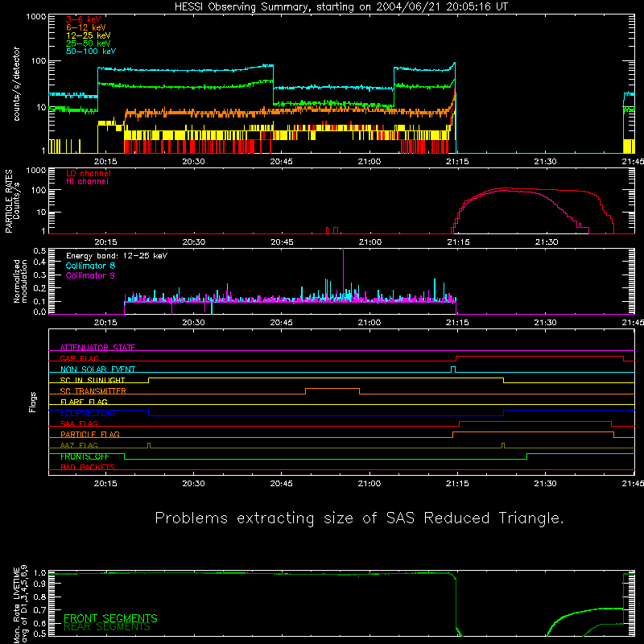
Task: Click the 'ATTENUATOR_STATE' flag label
Action: tap(97, 348)
